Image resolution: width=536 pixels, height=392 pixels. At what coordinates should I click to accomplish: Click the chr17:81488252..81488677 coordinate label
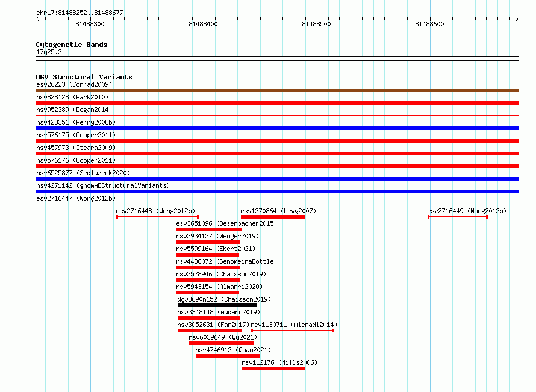[79, 13]
